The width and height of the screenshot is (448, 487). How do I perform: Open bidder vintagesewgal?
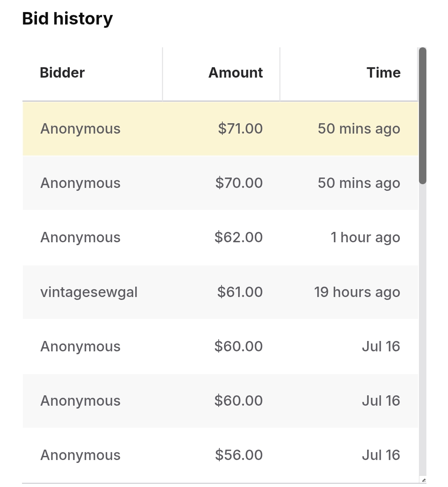pyautogui.click(x=89, y=292)
